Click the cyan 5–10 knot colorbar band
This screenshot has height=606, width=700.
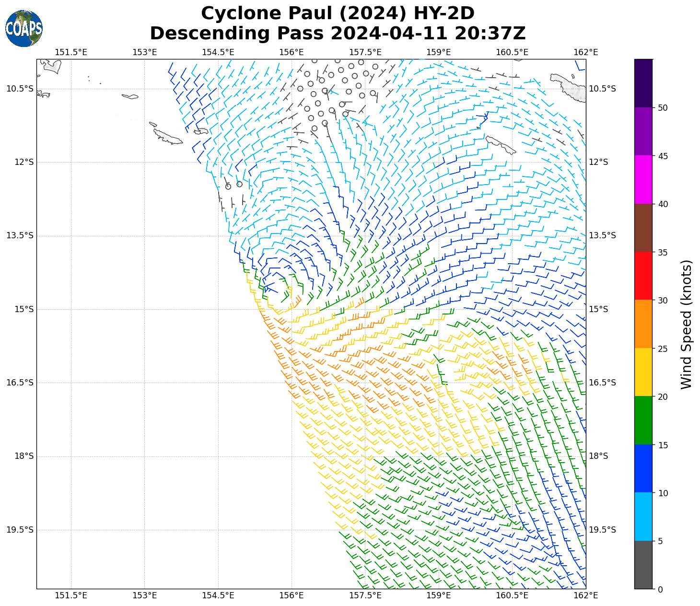643,516
